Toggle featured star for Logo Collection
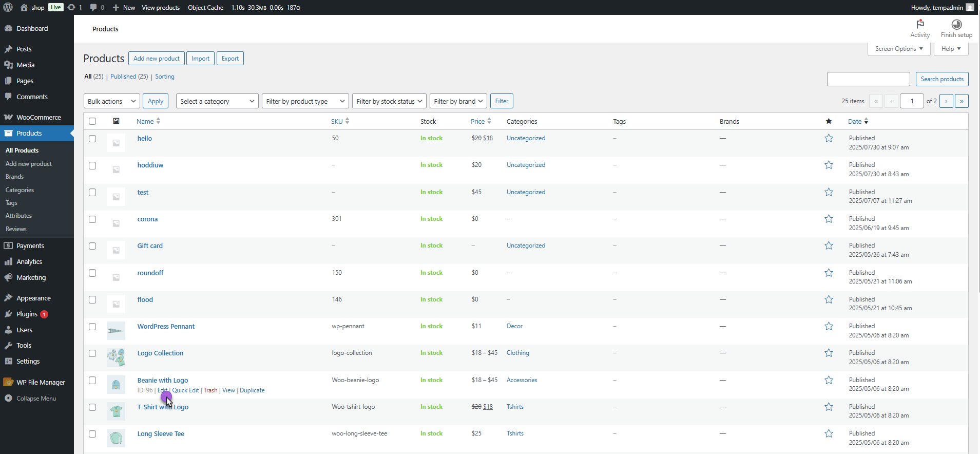This screenshot has height=454, width=980. pos(829,353)
